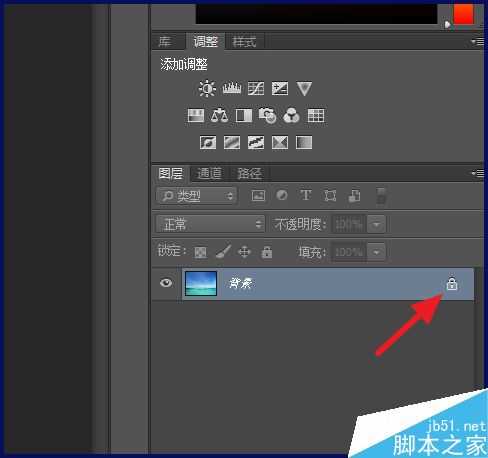Add a Curves adjustment
488x458 pixels.
pyautogui.click(x=256, y=88)
